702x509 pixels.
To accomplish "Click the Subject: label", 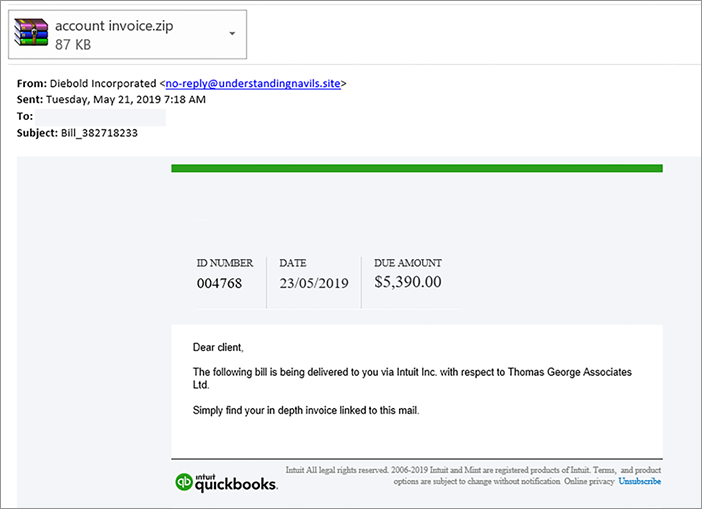I will pyautogui.click(x=37, y=133).
